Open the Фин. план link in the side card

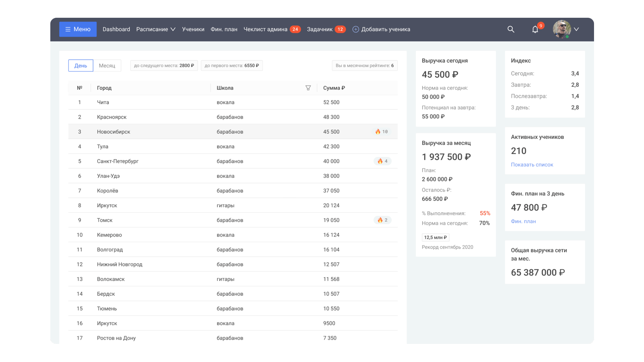click(523, 221)
